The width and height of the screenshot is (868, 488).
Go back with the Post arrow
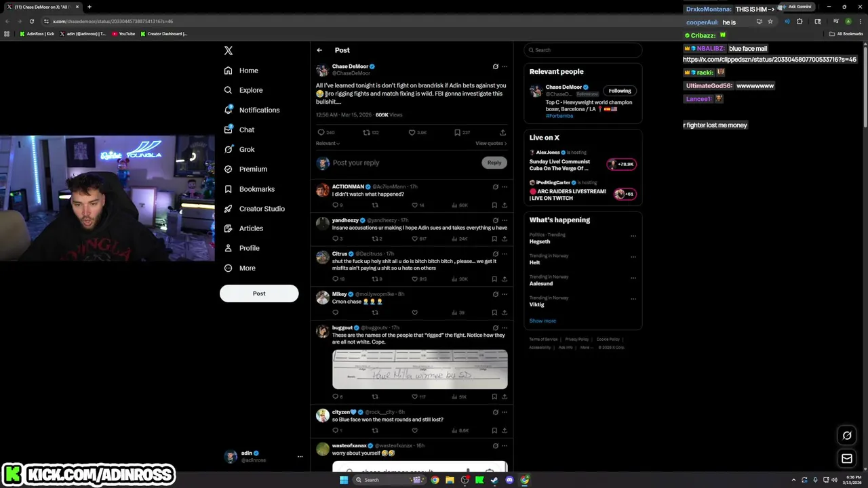[319, 50]
